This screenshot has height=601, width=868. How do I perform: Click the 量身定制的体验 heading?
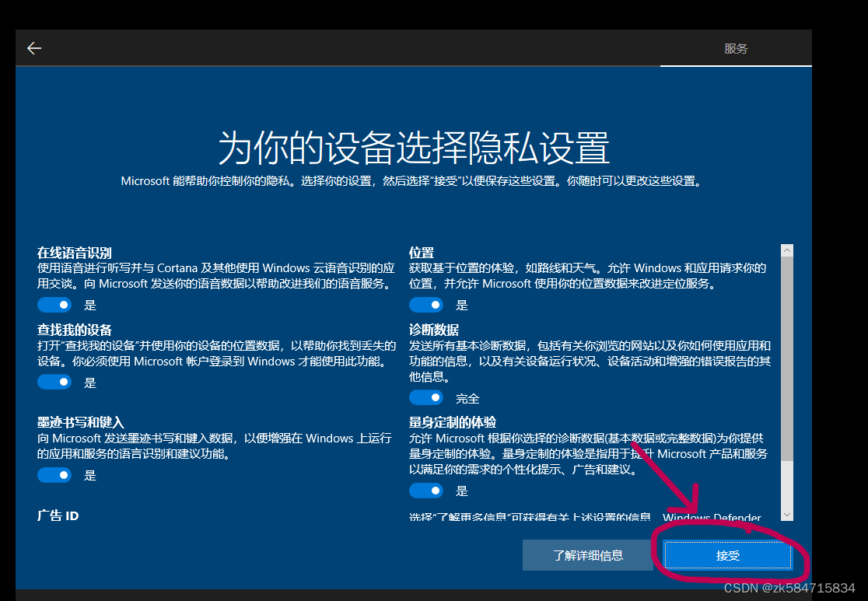(x=452, y=422)
